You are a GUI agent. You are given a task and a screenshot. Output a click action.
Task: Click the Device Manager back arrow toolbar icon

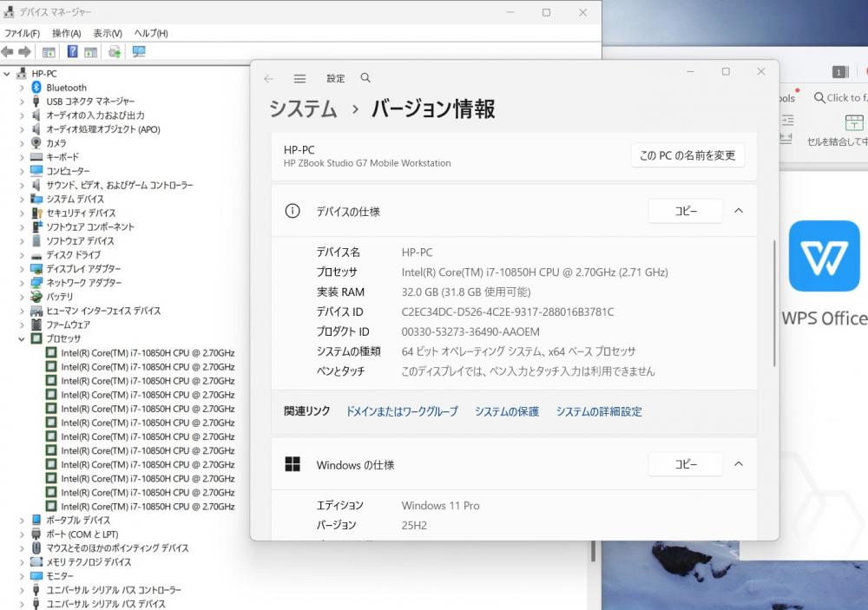pyautogui.click(x=7, y=52)
